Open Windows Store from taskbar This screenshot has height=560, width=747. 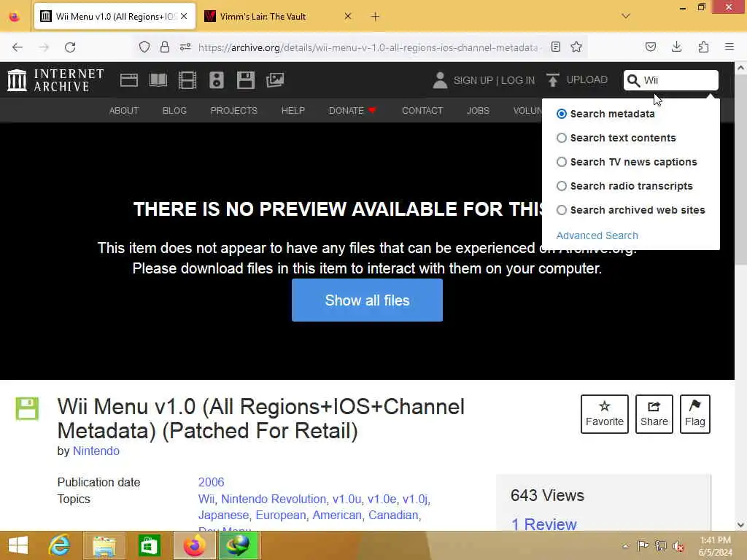(x=149, y=545)
